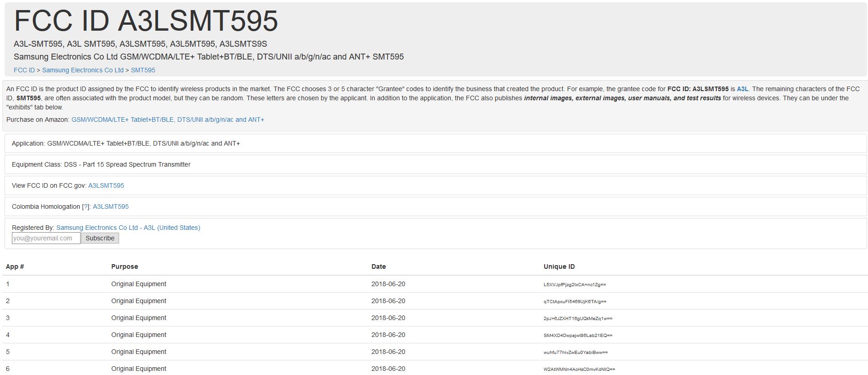Select Unique ID starting with SM4XD4

578,335
